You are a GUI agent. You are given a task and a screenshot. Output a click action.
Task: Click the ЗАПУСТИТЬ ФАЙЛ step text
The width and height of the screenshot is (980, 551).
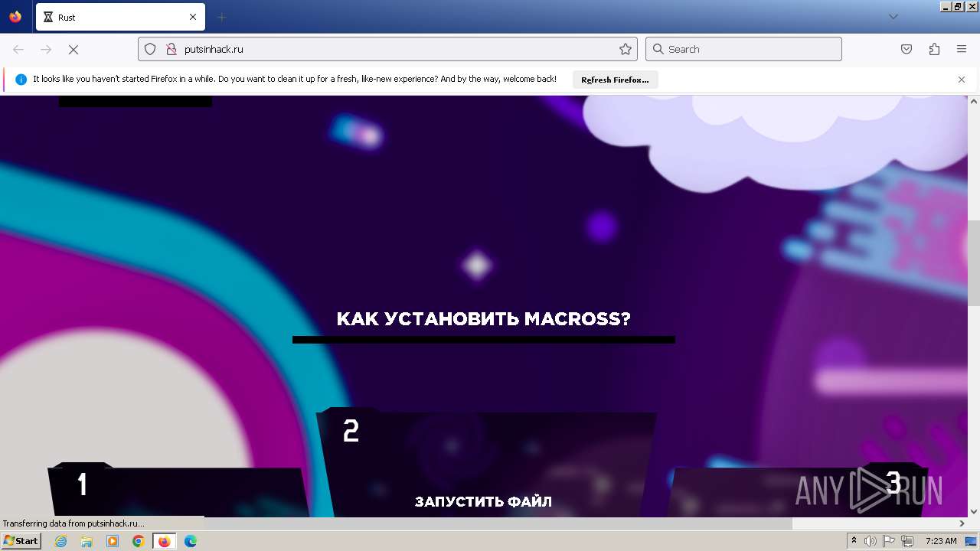(483, 502)
